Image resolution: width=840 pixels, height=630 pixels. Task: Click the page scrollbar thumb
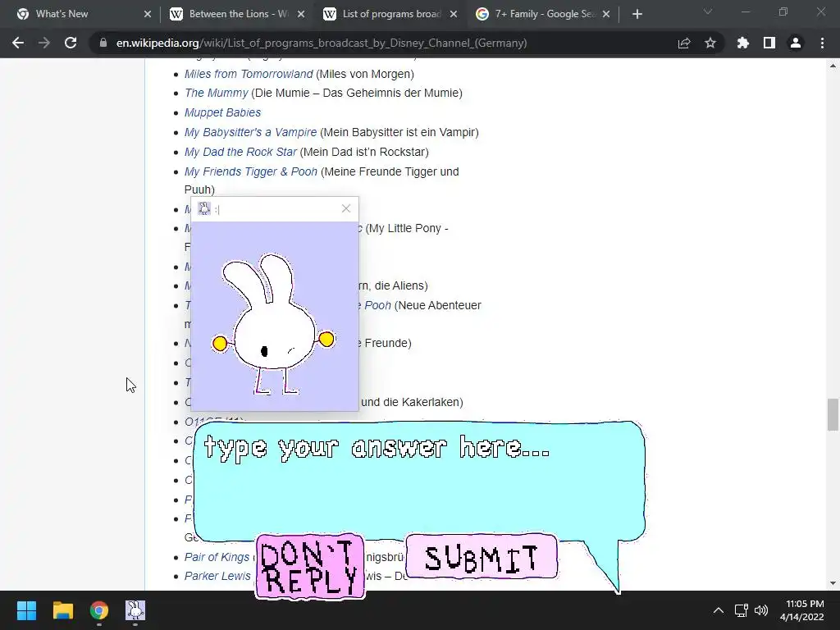pyautogui.click(x=833, y=414)
